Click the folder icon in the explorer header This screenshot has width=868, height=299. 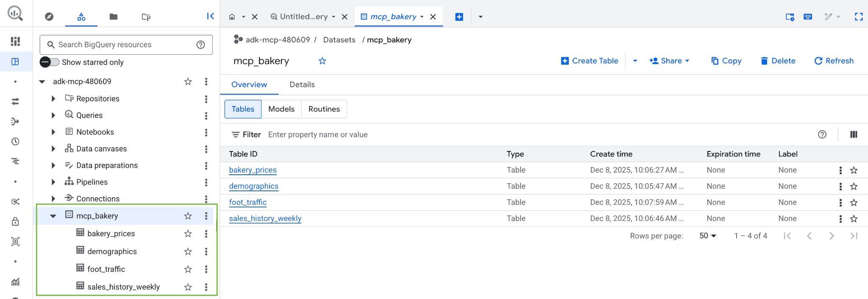tap(113, 17)
